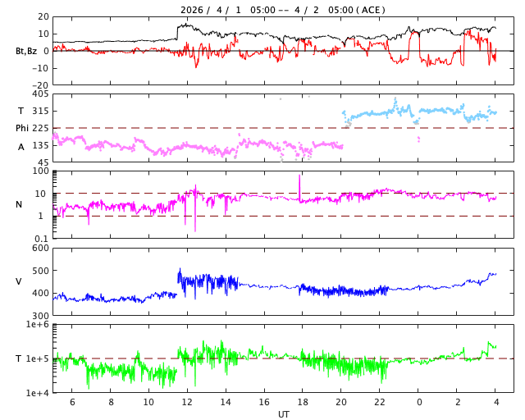Select the 12 tick on the UT axis

[x=187, y=402]
